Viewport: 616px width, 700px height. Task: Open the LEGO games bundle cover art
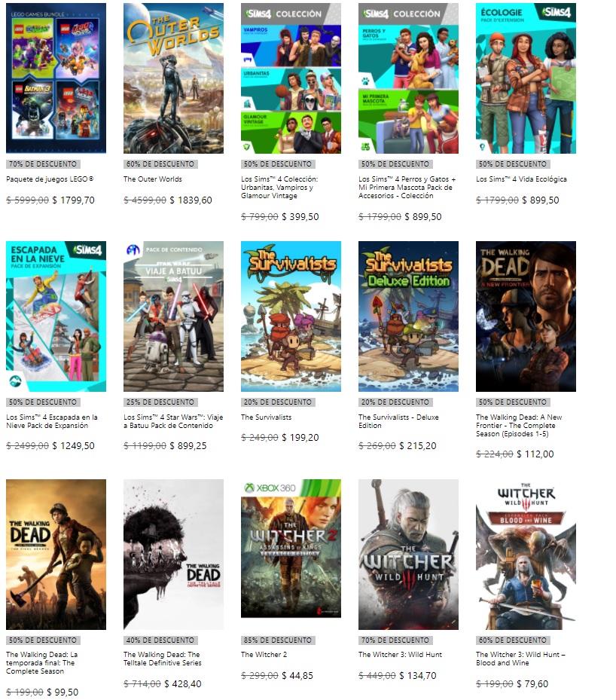[x=56, y=78]
